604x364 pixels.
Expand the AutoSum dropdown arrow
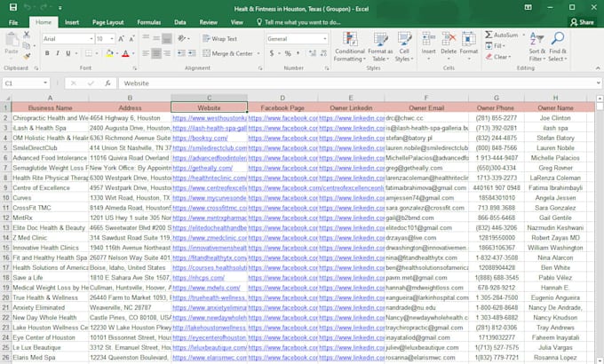[x=523, y=35]
